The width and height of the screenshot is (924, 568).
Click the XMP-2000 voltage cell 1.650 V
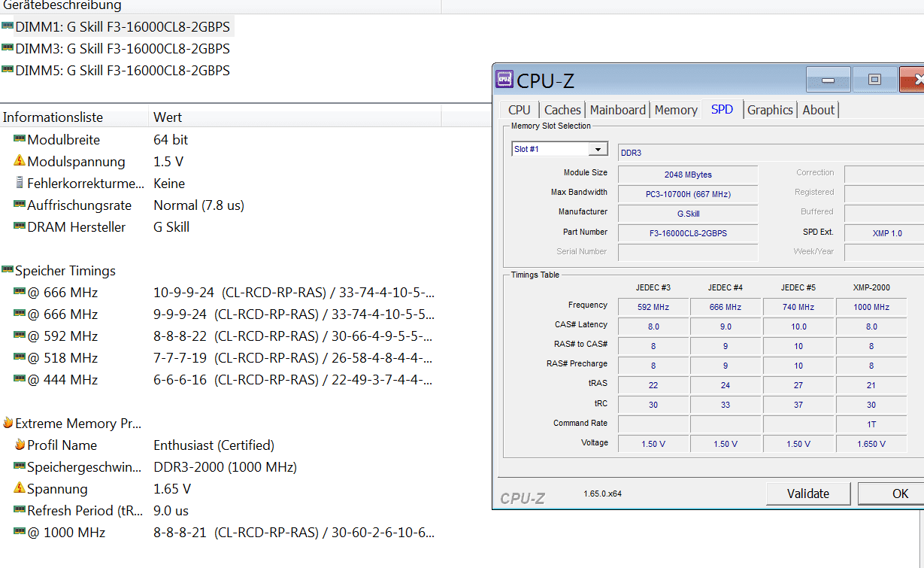(x=871, y=443)
